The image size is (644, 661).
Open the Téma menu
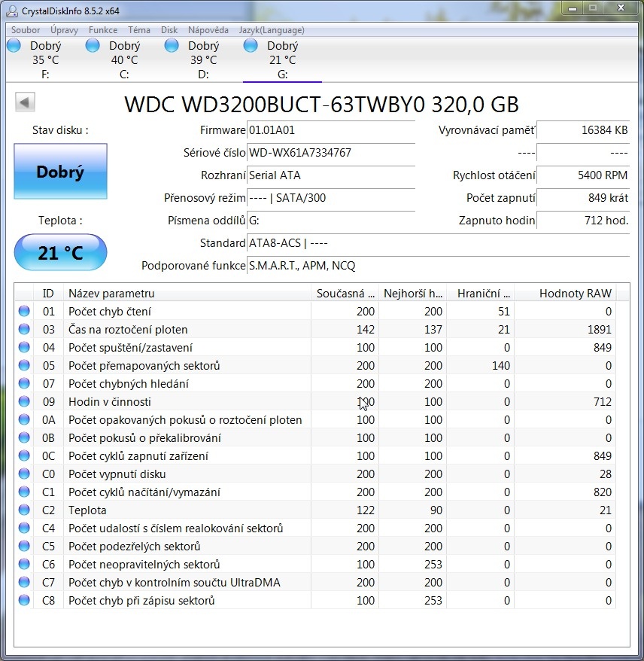[x=139, y=30]
